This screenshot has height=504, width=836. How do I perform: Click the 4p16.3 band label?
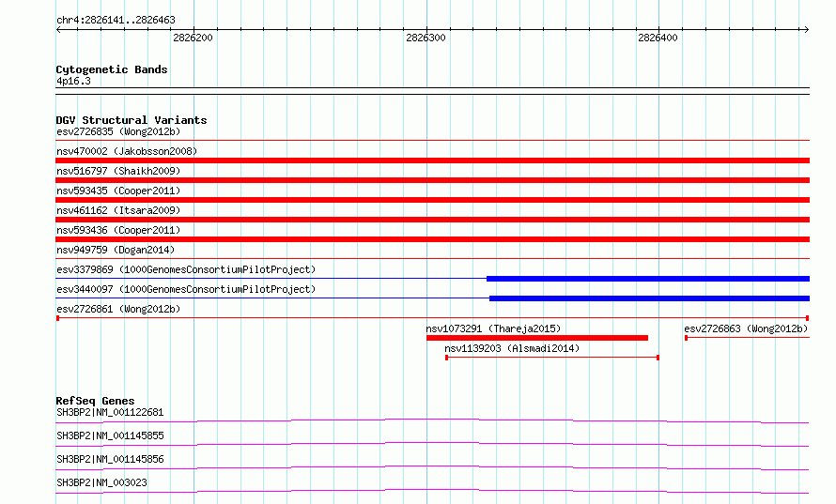[73, 81]
